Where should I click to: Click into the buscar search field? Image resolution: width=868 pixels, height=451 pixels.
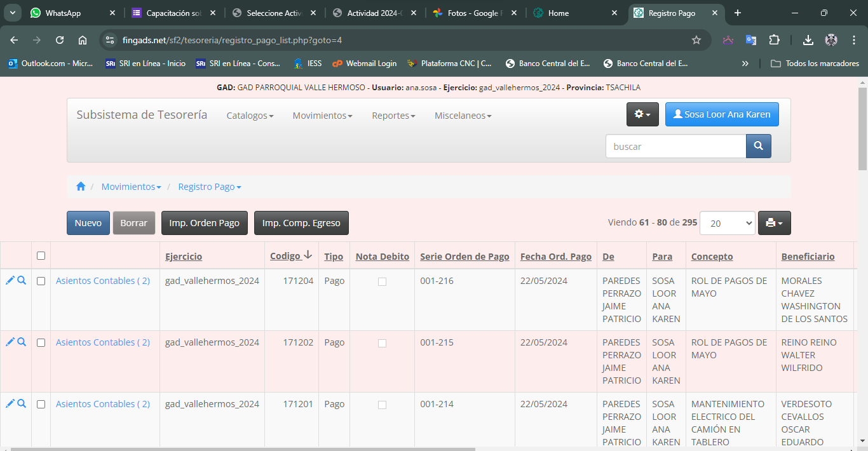click(675, 146)
